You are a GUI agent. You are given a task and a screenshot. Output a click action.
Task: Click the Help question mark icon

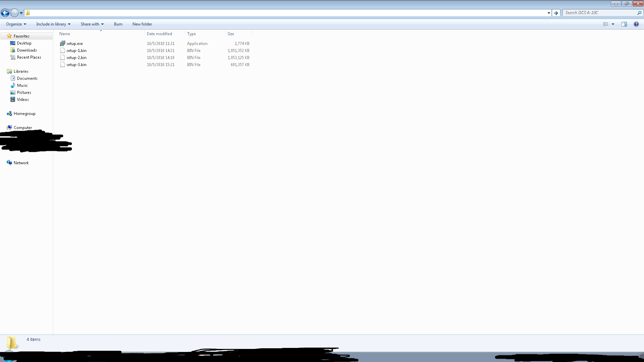[x=636, y=24]
